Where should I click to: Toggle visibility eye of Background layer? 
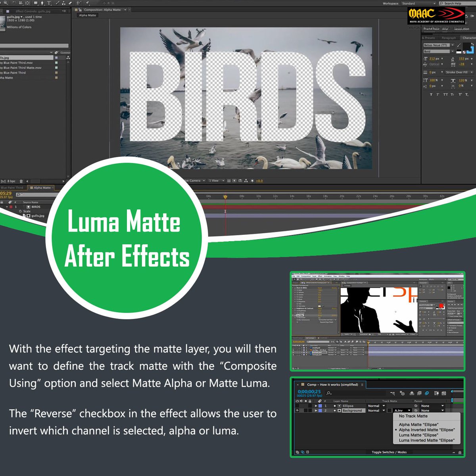coord(297,411)
